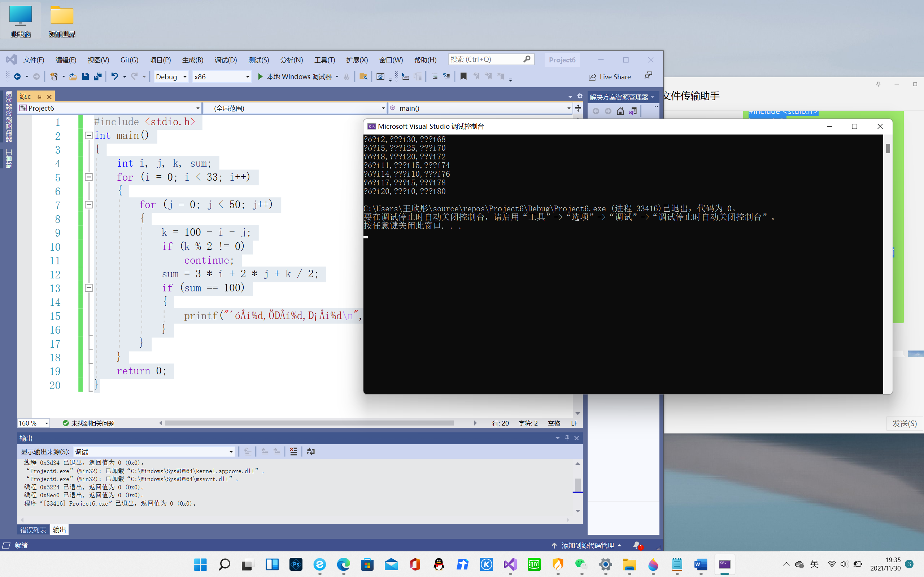Click the Find in Files toolbar icon
Image resolution: width=924 pixels, height=577 pixels.
coord(363,77)
